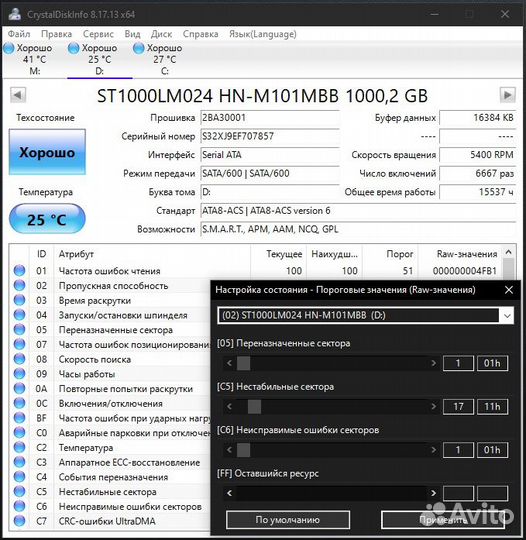Click status orb for attribute C4 События переназначения

[x=19, y=476]
